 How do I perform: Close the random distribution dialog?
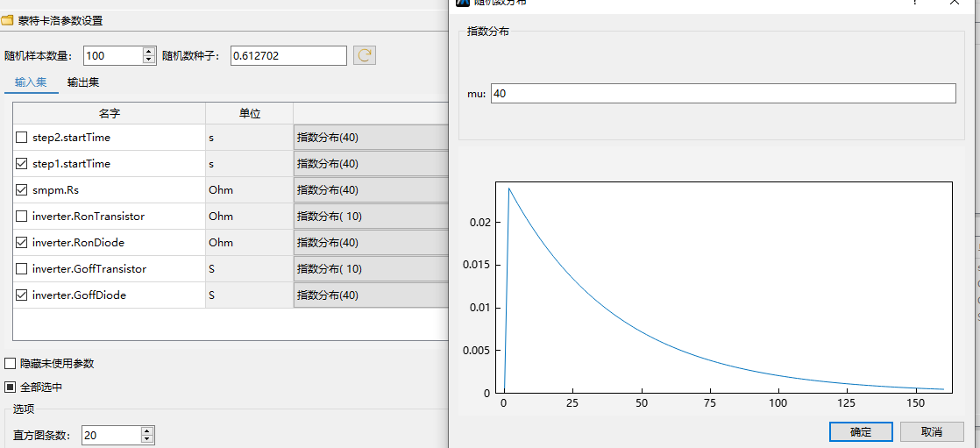(x=955, y=3)
